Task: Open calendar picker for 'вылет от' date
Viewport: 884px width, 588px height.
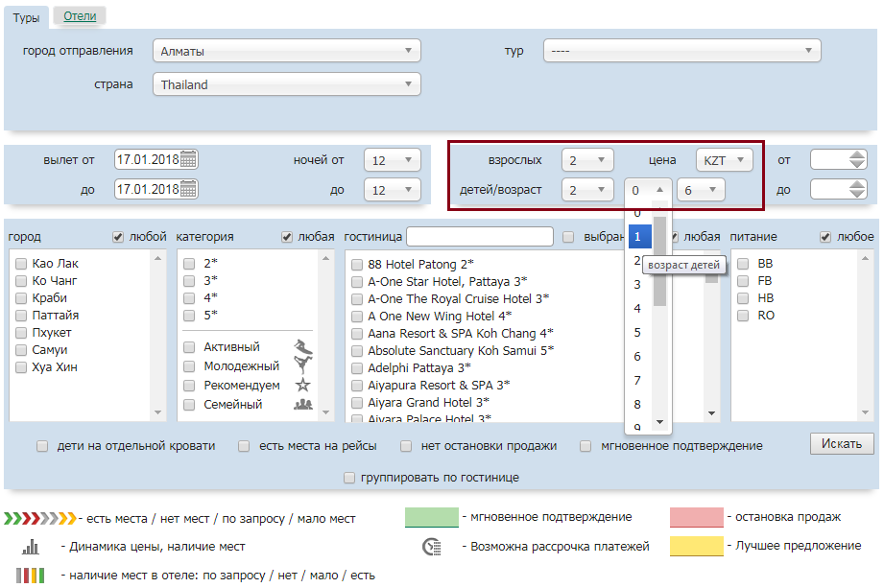Action: (188, 159)
